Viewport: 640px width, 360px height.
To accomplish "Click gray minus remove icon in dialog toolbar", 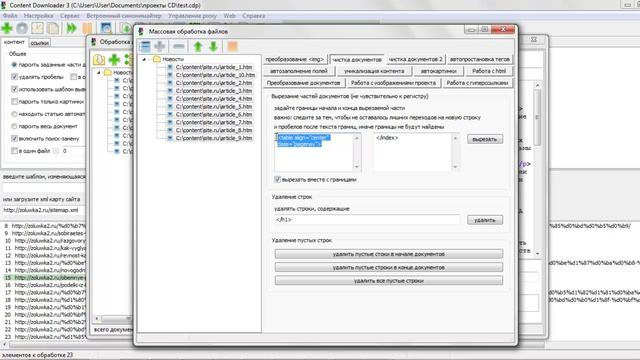I will 178,47.
